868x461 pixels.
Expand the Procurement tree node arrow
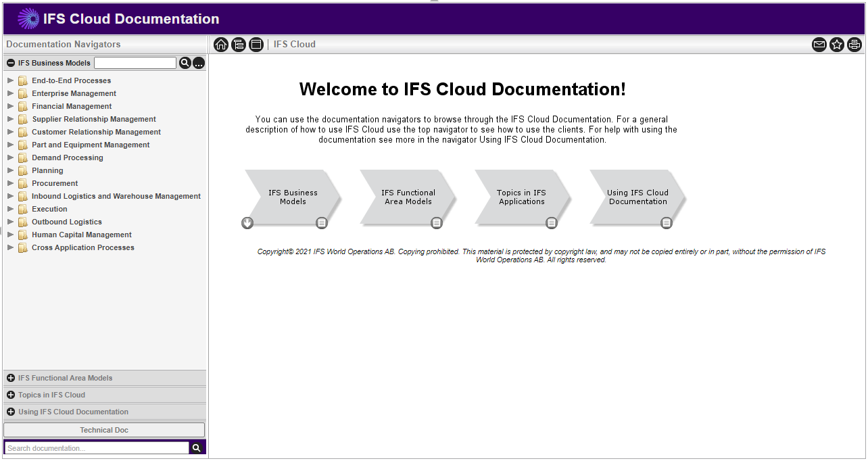click(10, 183)
